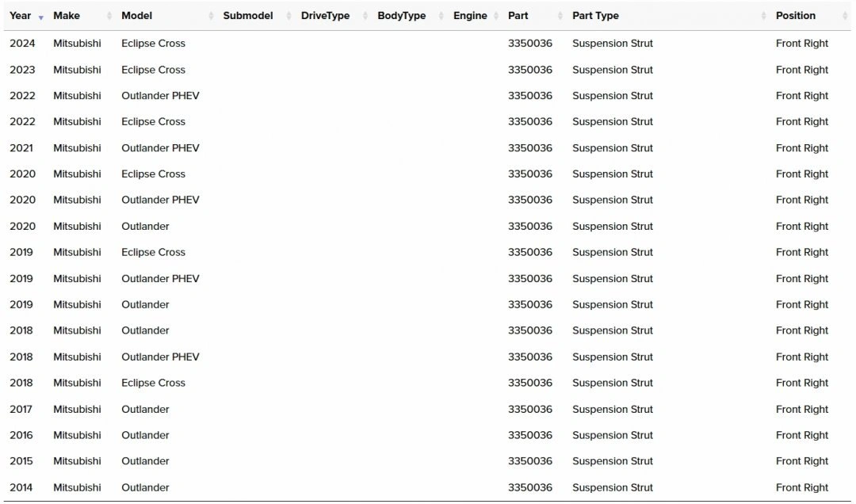Select the Year column header

click(x=21, y=16)
